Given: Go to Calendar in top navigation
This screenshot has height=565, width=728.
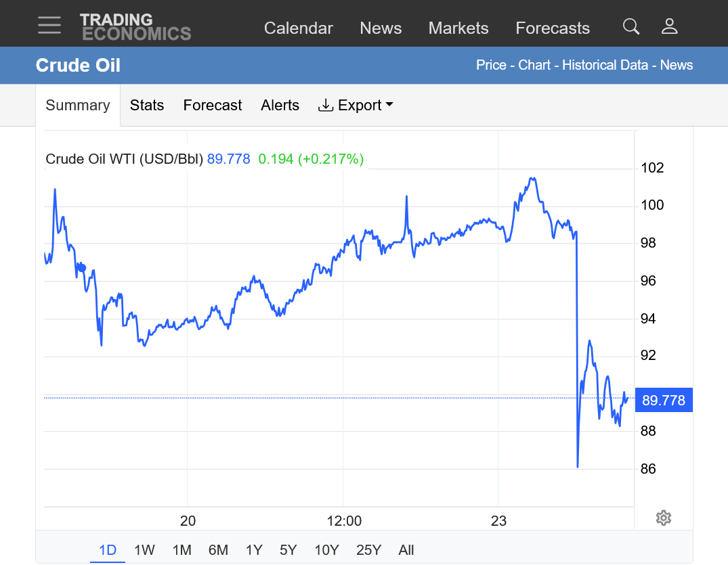Looking at the screenshot, I should pos(298,28).
